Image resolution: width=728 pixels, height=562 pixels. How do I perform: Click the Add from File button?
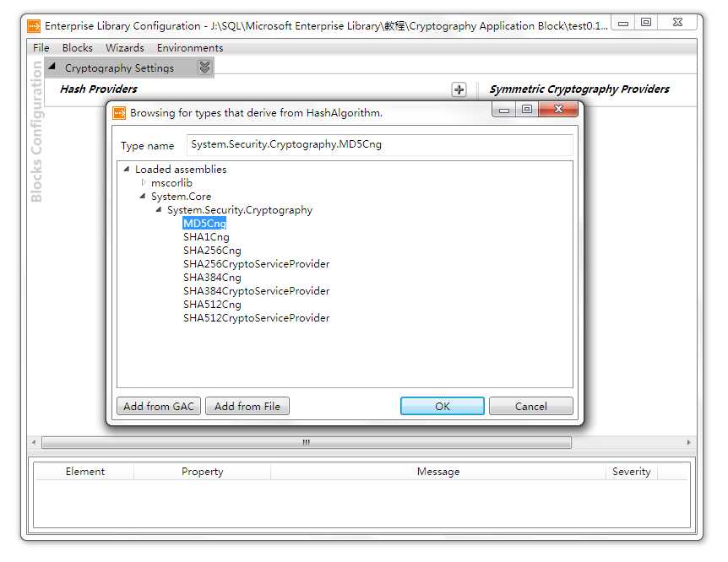coord(247,406)
